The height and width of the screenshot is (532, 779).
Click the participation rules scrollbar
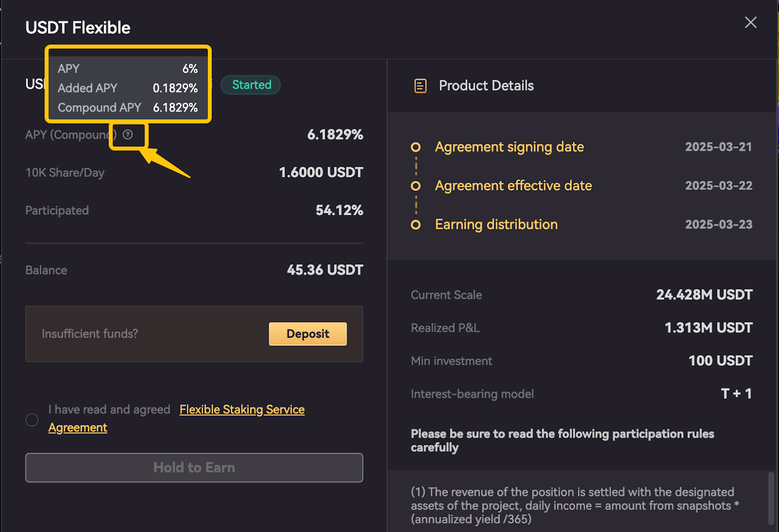click(x=771, y=498)
